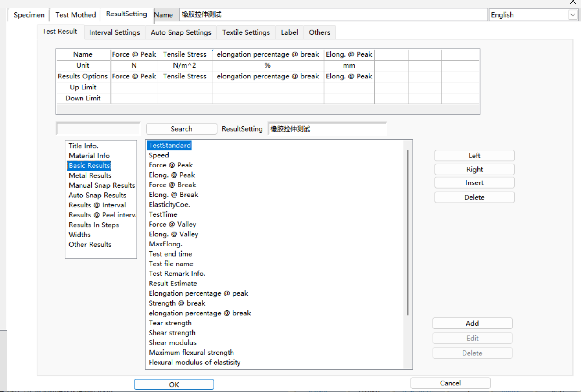This screenshot has height=392, width=581.
Task: Open the English language dropdown
Action: click(573, 15)
